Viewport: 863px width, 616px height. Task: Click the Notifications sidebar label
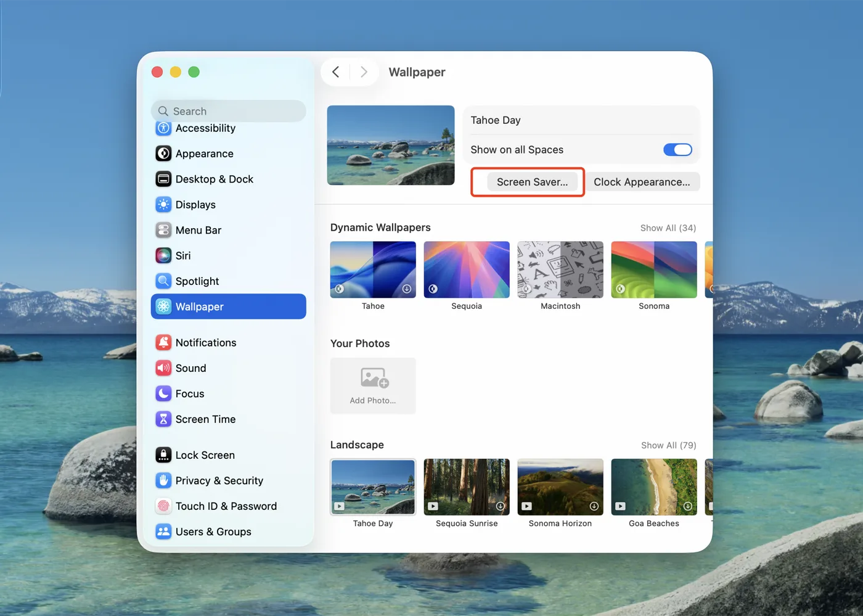click(x=206, y=343)
